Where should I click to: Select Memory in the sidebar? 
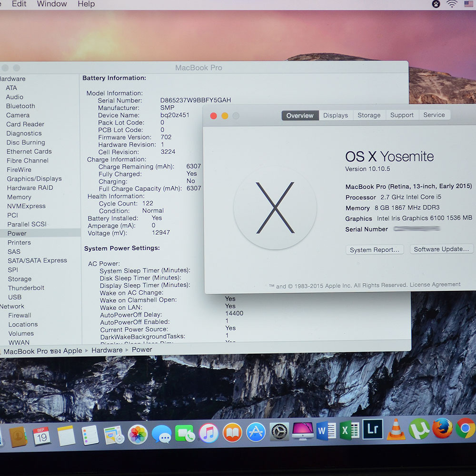pyautogui.click(x=20, y=197)
